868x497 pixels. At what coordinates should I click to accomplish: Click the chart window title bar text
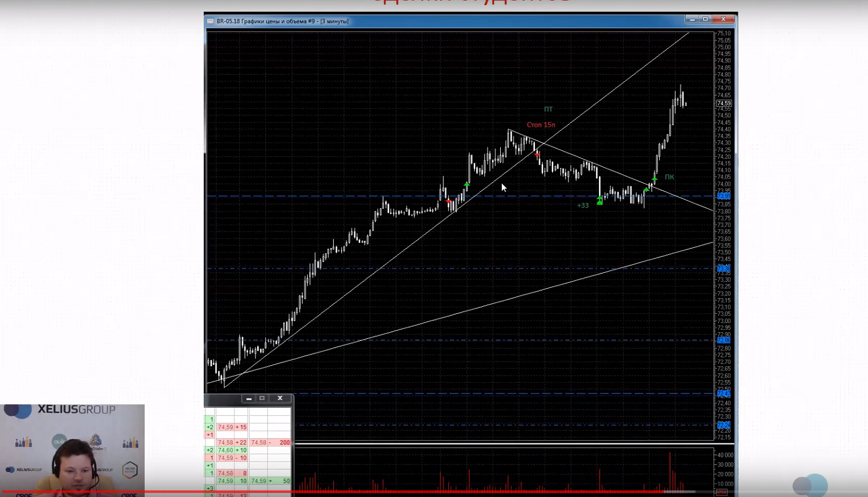click(x=282, y=21)
